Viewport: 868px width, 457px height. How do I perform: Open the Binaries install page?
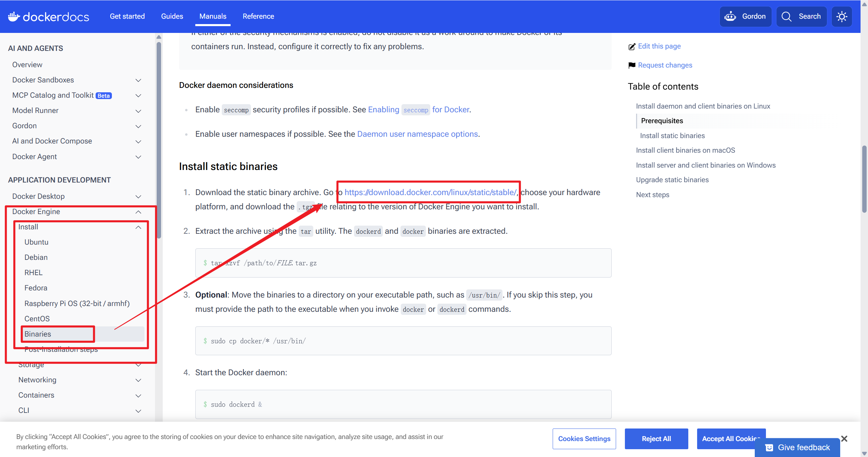(38, 334)
